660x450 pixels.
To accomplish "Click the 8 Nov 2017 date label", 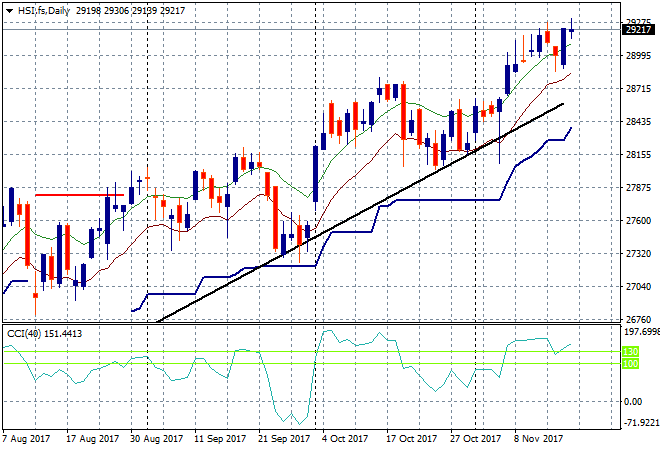I will pyautogui.click(x=538, y=439).
